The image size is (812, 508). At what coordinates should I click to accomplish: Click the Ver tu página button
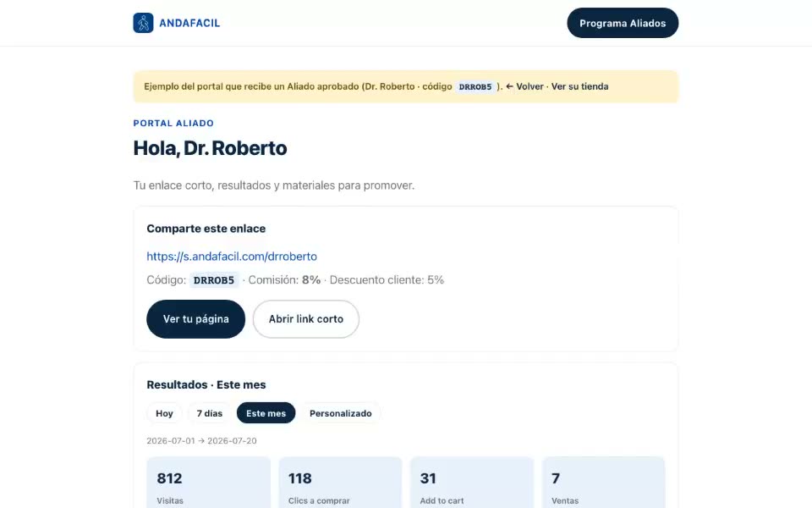pyautogui.click(x=195, y=319)
